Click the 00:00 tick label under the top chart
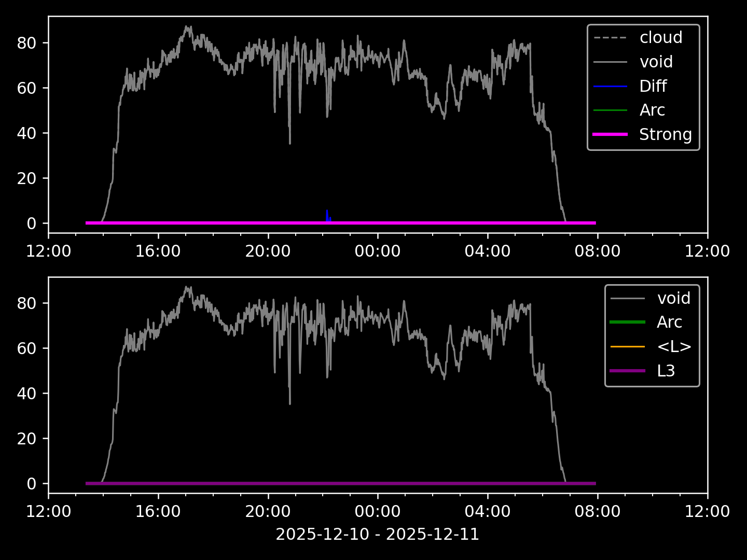The width and height of the screenshot is (747, 560). [377, 251]
